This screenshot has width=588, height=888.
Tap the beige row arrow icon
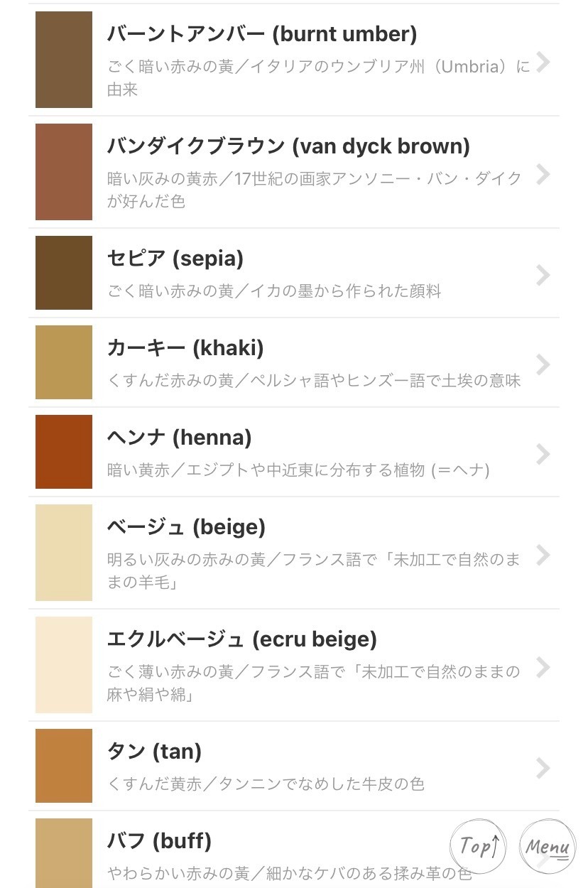pyautogui.click(x=543, y=556)
